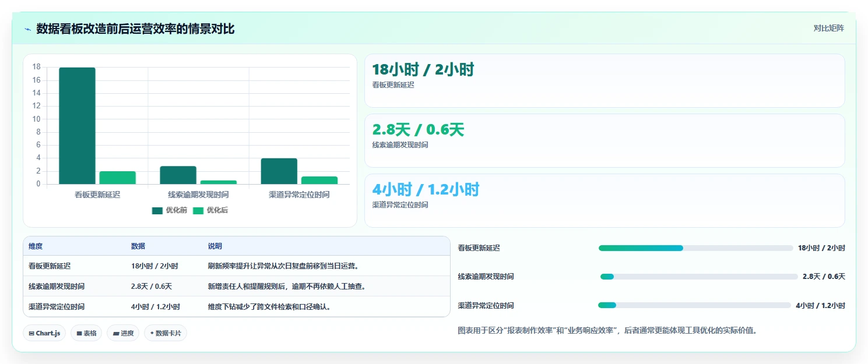This screenshot has height=364, width=868.
Task: Click the description starting with 新增责任人
Action: click(287, 287)
